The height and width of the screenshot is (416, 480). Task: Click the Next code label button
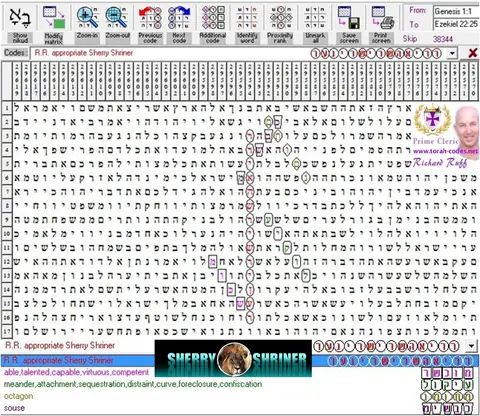point(179,38)
